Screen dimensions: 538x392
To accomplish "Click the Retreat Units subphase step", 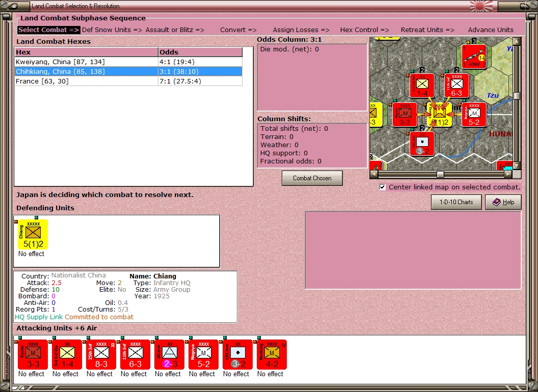I will [x=427, y=30].
